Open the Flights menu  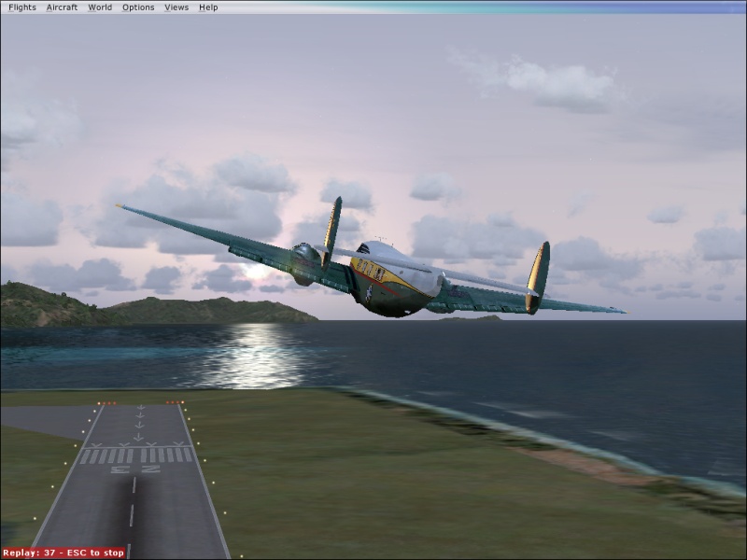coord(21,7)
